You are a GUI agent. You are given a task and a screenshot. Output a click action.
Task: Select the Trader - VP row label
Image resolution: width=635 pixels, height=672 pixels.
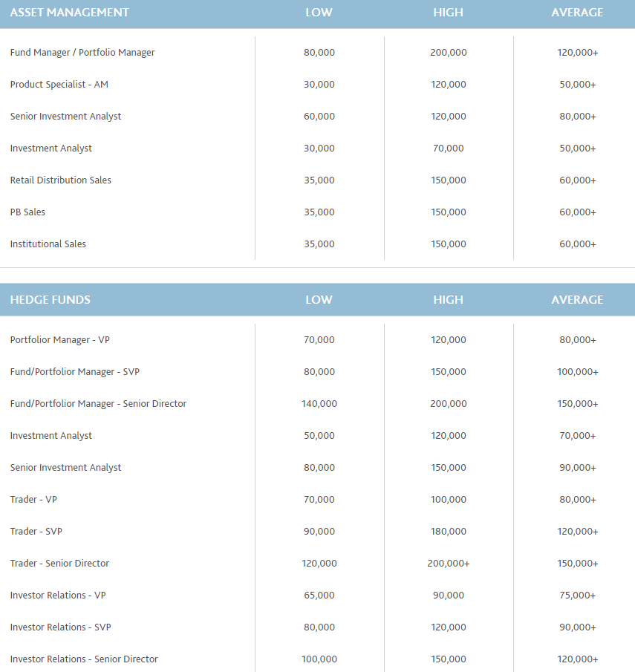point(33,499)
